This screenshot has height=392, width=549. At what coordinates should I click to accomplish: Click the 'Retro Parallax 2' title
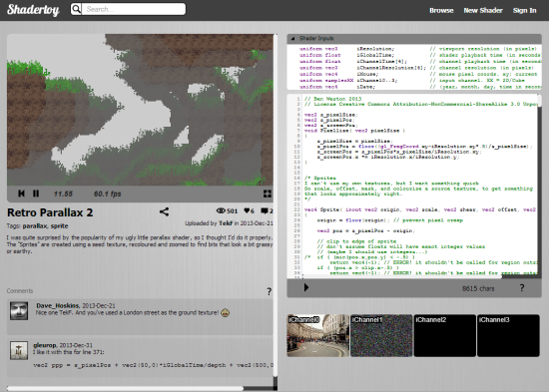[x=50, y=212]
